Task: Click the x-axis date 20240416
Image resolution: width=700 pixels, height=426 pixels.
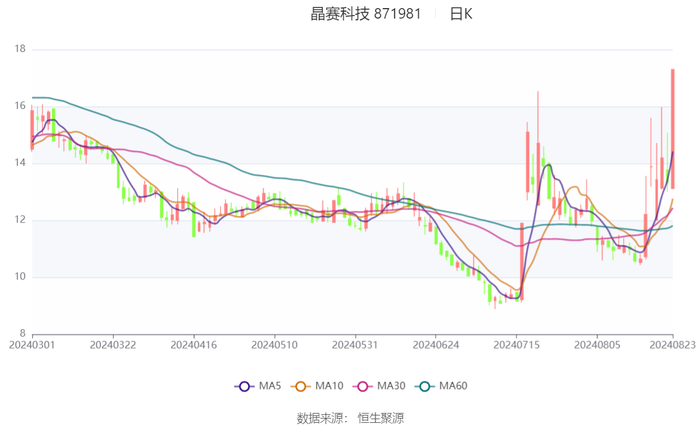Action: pyautogui.click(x=194, y=345)
